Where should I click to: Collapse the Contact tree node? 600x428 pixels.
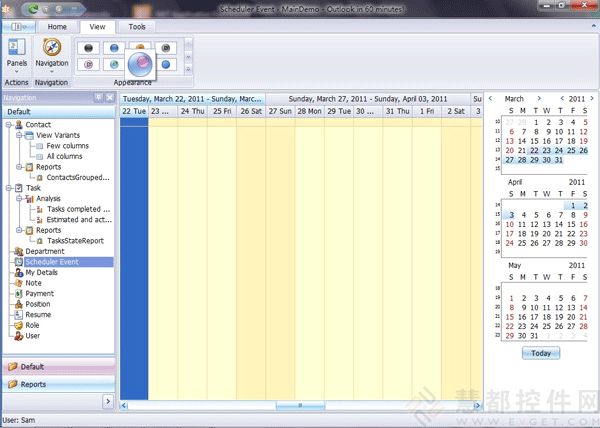point(9,125)
